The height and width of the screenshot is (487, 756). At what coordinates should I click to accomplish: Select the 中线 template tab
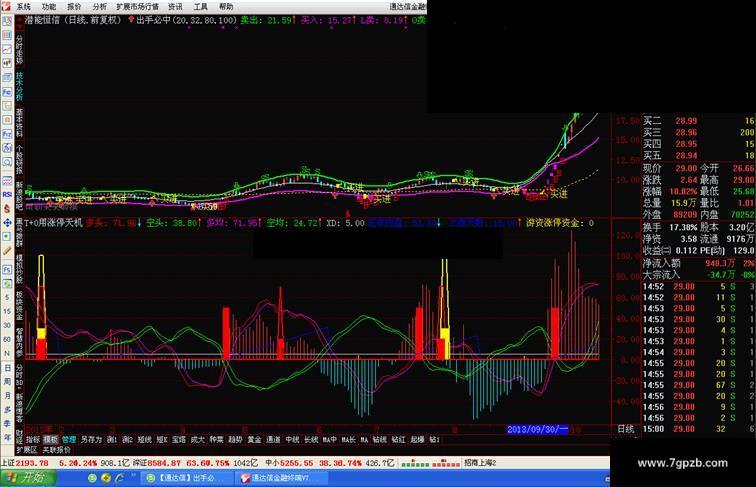292,440
